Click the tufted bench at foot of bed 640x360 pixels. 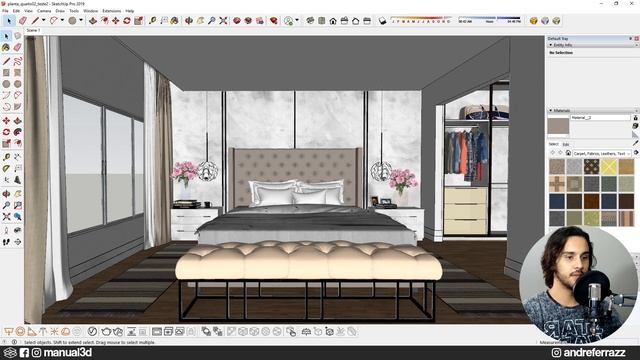309,280
